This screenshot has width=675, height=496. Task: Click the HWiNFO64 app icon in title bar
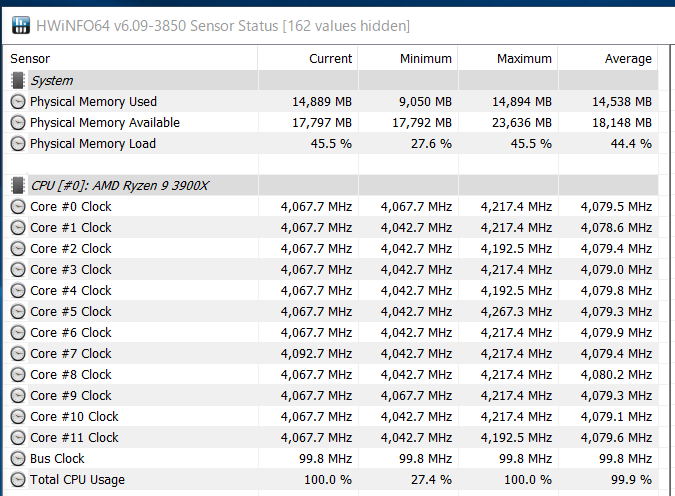[21, 25]
